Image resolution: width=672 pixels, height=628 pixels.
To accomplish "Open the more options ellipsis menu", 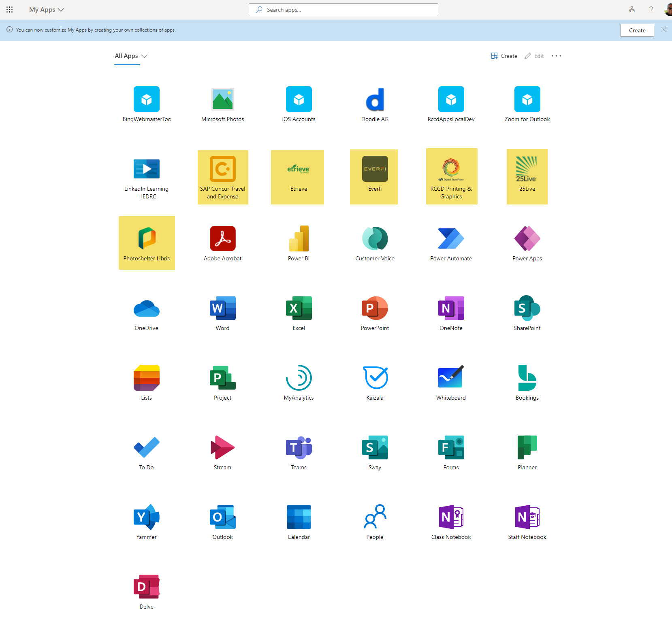I will coord(556,56).
